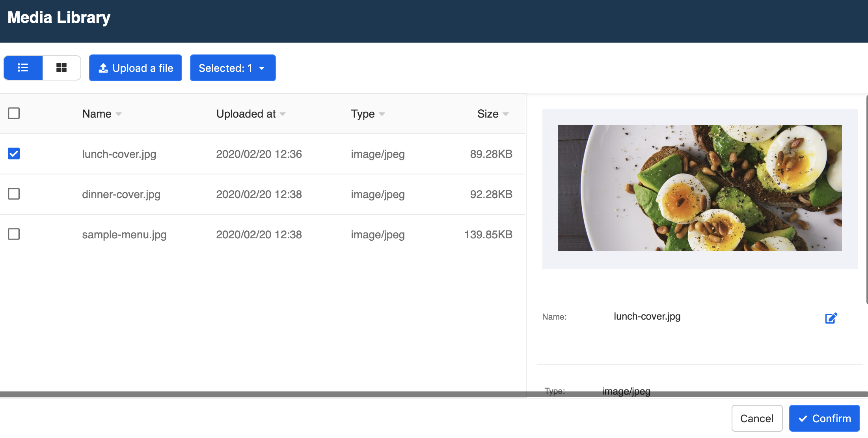This screenshot has height=438, width=868.
Task: Uncheck the lunch-cover.jpg checkbox
Action: point(14,154)
